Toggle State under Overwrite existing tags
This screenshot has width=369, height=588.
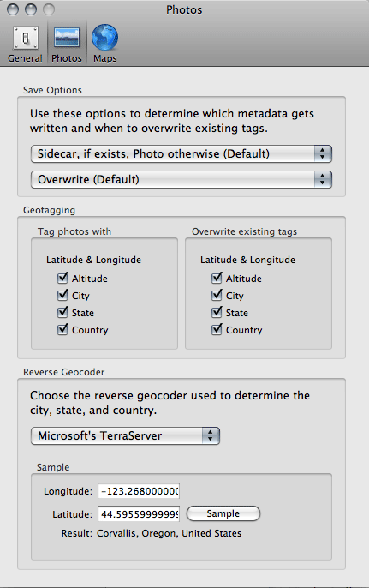pos(217,312)
